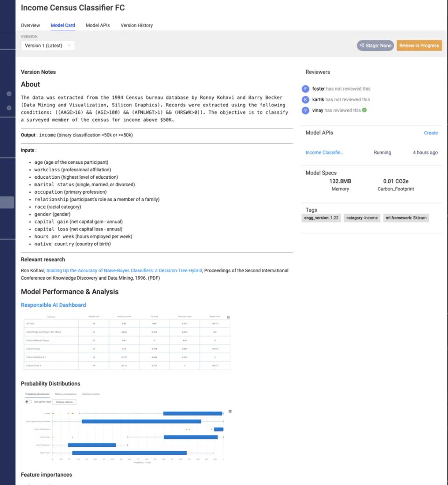Click the highlighted item in left sidebar
The width and height of the screenshot is (448, 485).
click(7, 202)
